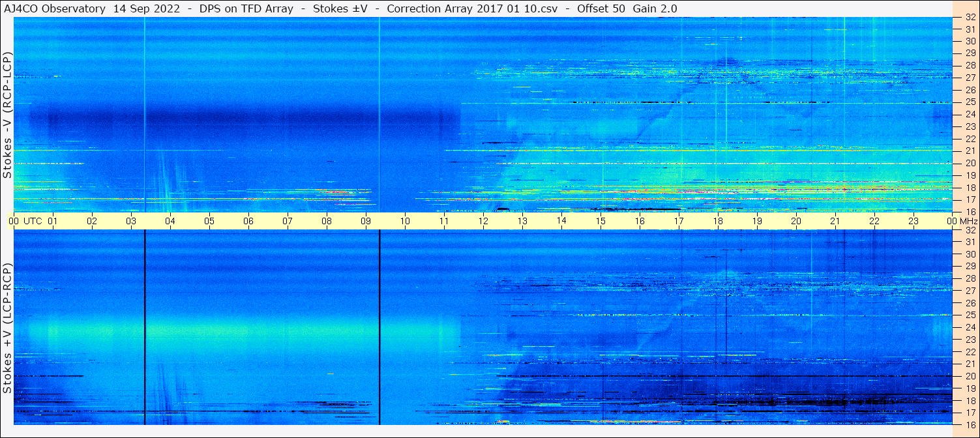This screenshot has width=980, height=438.
Task: Select the date "14 Sep 2022" in the header
Action: [x=147, y=8]
